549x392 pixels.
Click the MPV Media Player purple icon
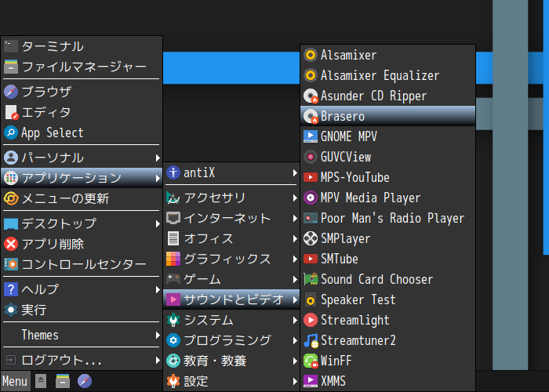pos(311,198)
